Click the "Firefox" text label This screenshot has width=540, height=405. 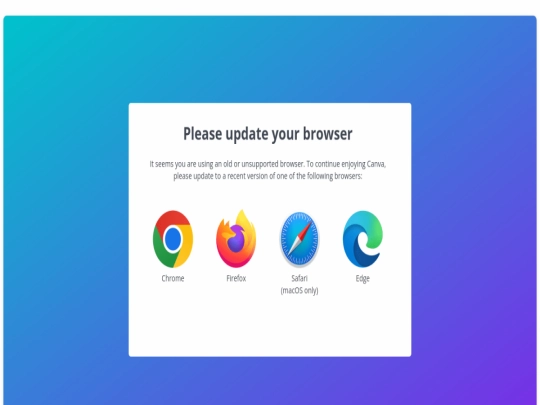point(236,278)
